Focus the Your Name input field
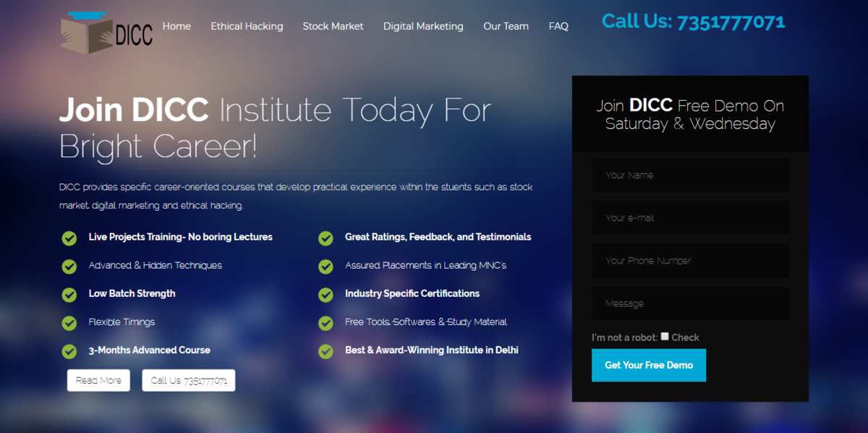This screenshot has height=433, width=868. [690, 175]
